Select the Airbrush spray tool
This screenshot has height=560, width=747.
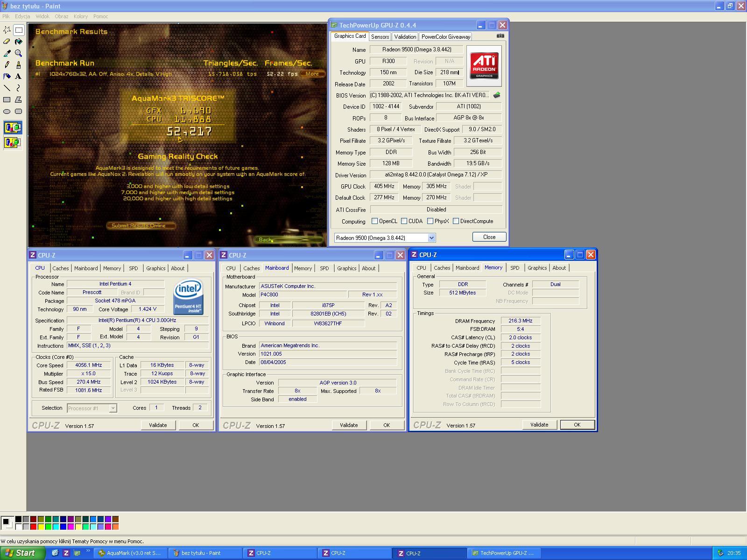pos(7,77)
